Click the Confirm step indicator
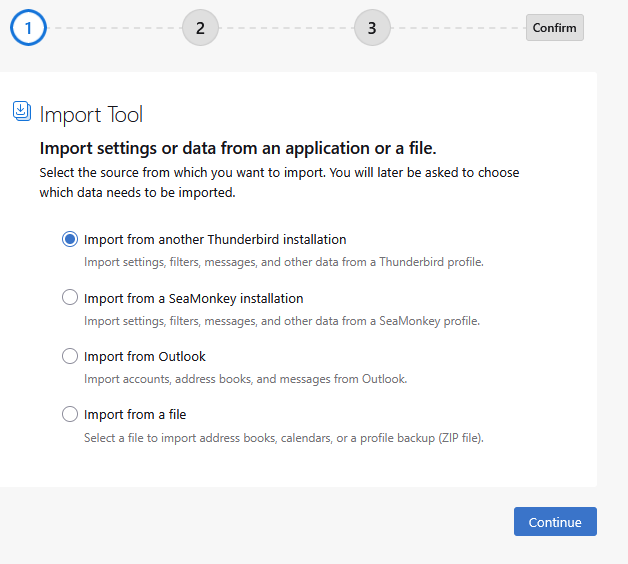Screen dimensions: 628x564 554,28
